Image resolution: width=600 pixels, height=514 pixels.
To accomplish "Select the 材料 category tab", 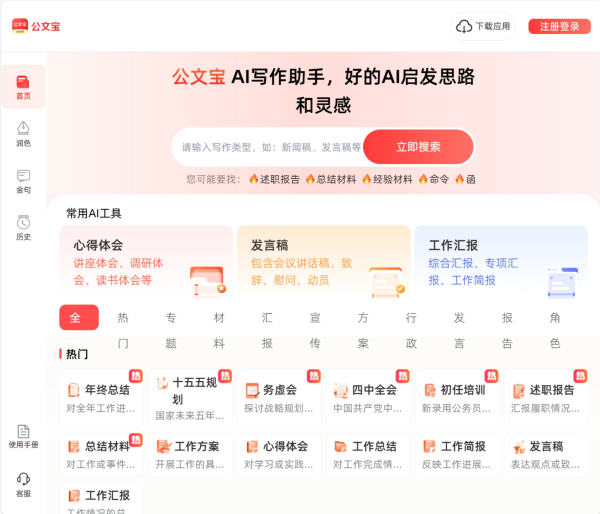I will tap(219, 331).
